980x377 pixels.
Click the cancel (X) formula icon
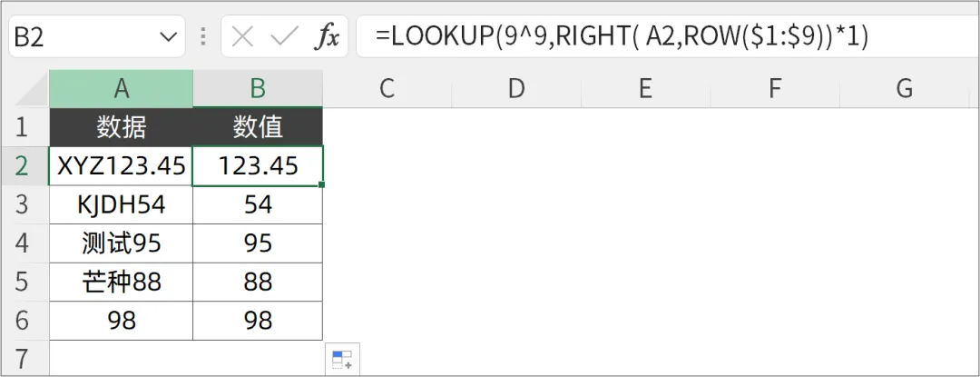[x=242, y=36]
